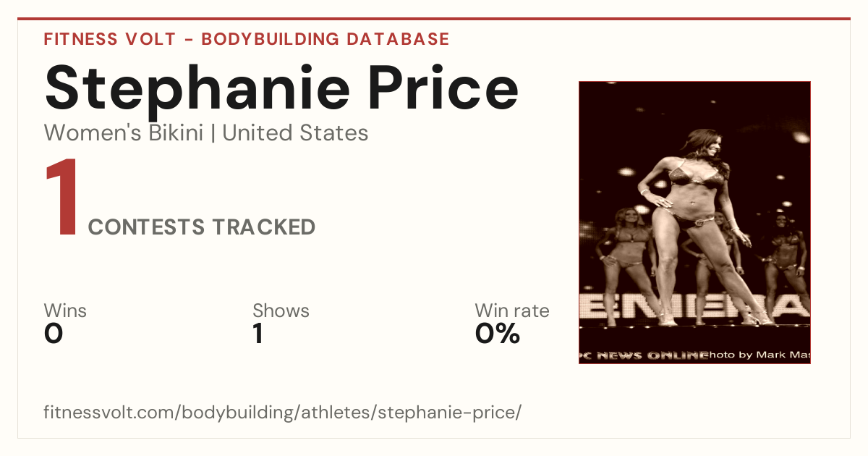Click the red line at top of card

point(434,19)
